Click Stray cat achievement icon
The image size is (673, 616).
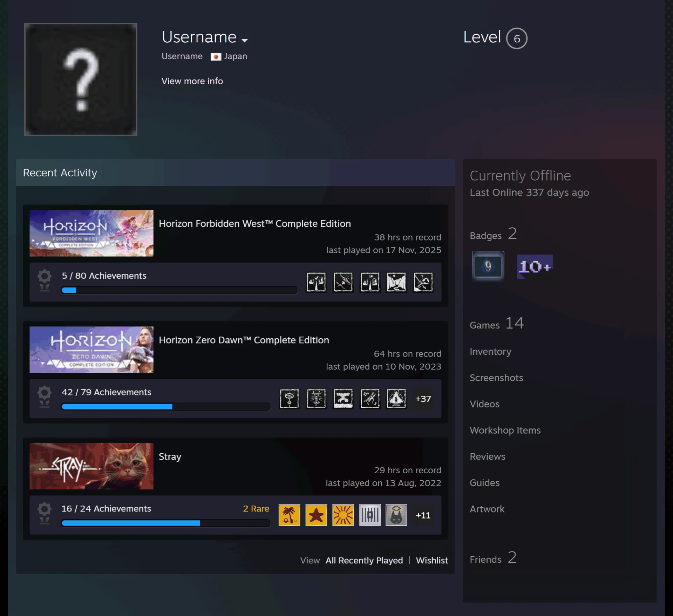point(396,515)
